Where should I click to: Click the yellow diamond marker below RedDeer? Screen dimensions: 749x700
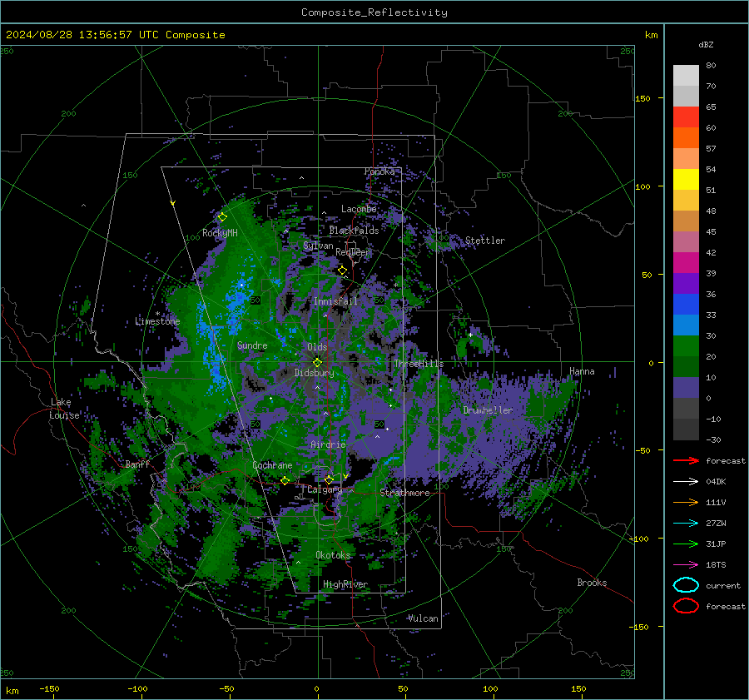[342, 271]
